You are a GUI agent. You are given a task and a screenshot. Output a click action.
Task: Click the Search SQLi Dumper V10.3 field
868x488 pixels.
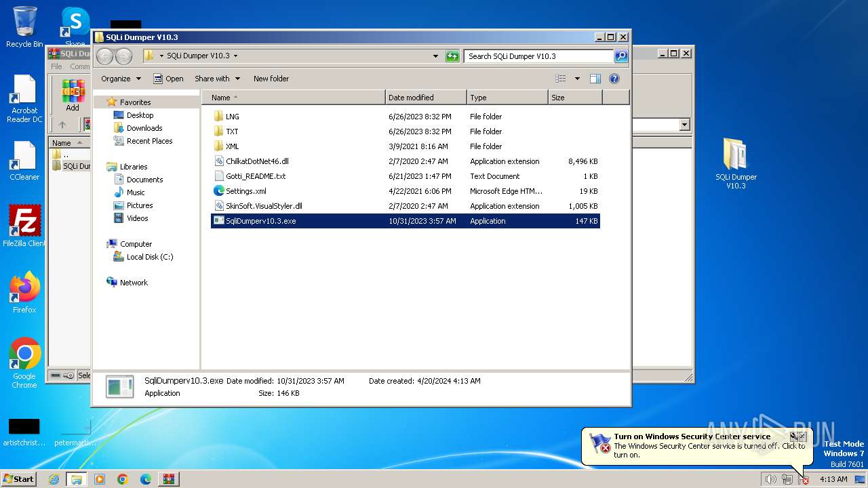point(538,56)
